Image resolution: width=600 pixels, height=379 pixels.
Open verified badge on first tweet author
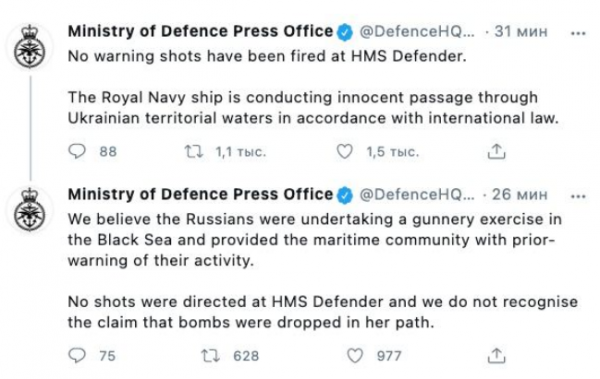click(x=345, y=33)
